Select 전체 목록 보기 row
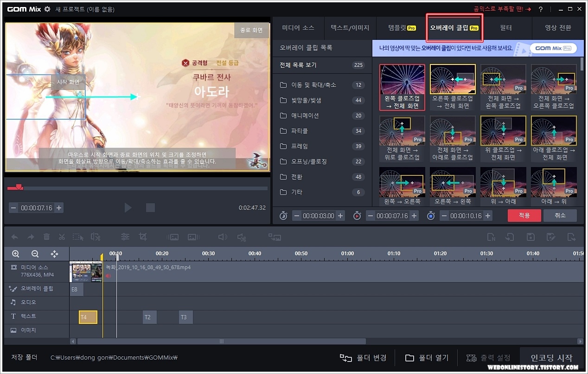 pyautogui.click(x=322, y=65)
